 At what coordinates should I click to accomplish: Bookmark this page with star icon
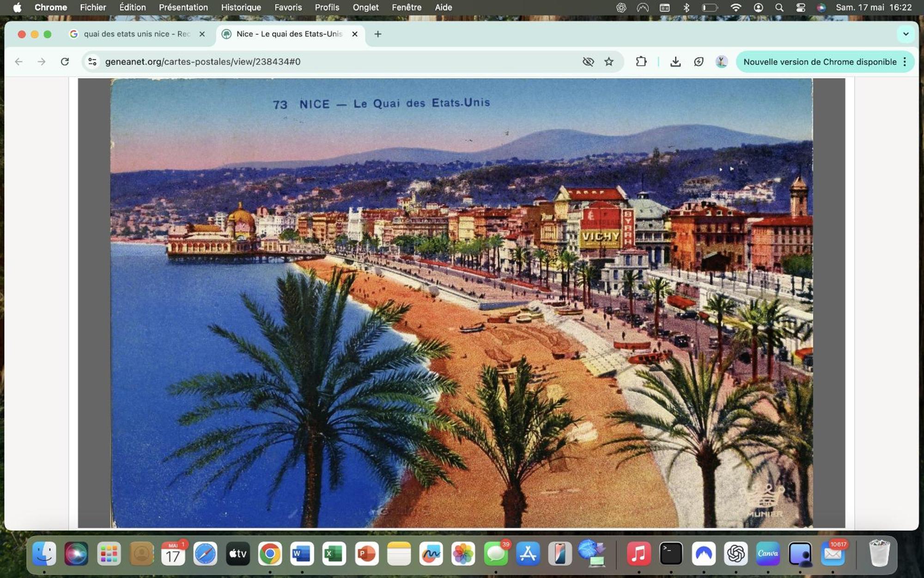[x=609, y=61]
